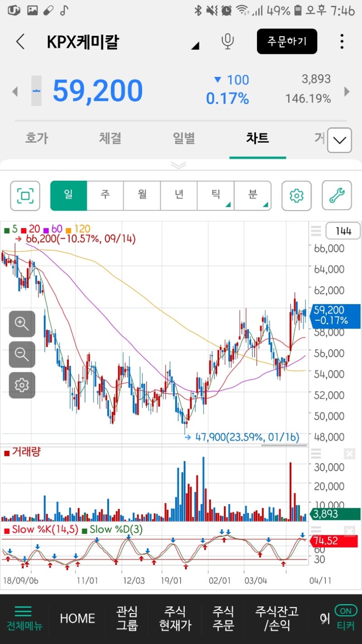
Task: Open the gear overlay on chart
Action: pos(22,385)
